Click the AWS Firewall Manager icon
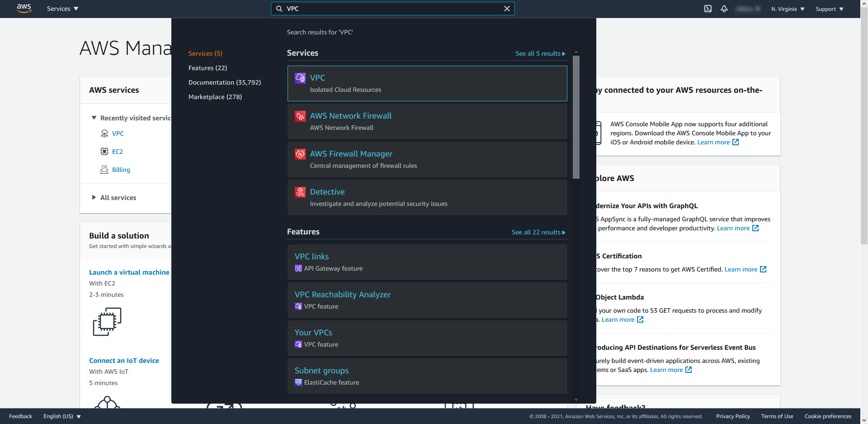Viewport: 868px width, 424px height. (x=300, y=154)
